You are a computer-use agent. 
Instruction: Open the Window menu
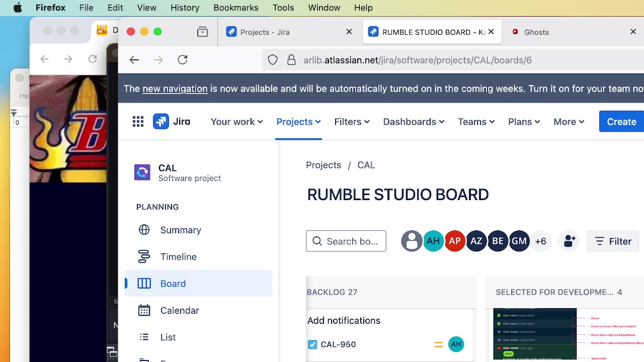click(324, 8)
